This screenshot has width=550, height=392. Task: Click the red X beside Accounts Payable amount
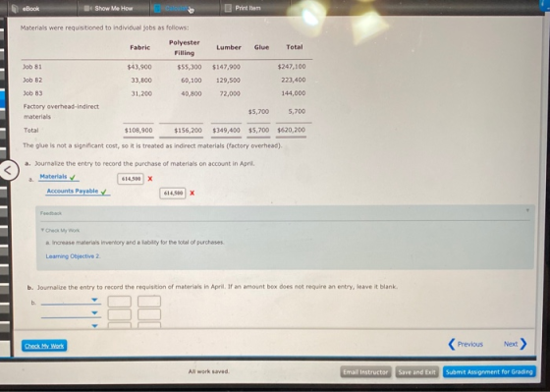pyautogui.click(x=192, y=193)
